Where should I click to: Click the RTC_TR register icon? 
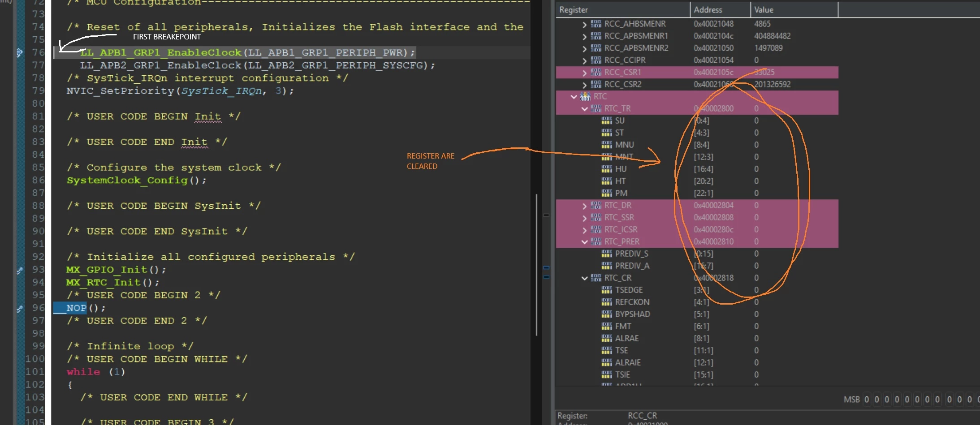(x=596, y=108)
